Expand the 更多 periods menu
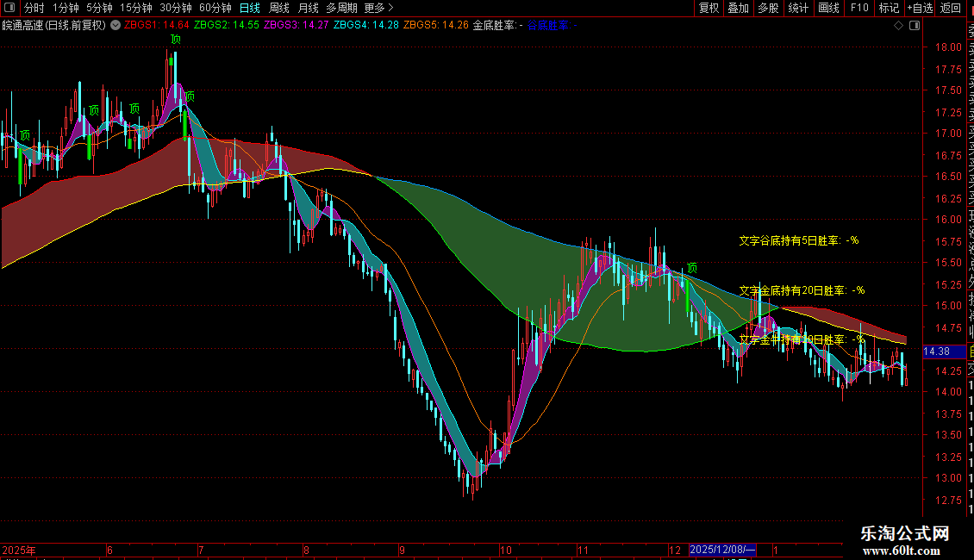This screenshot has width=974, height=560. [x=378, y=8]
